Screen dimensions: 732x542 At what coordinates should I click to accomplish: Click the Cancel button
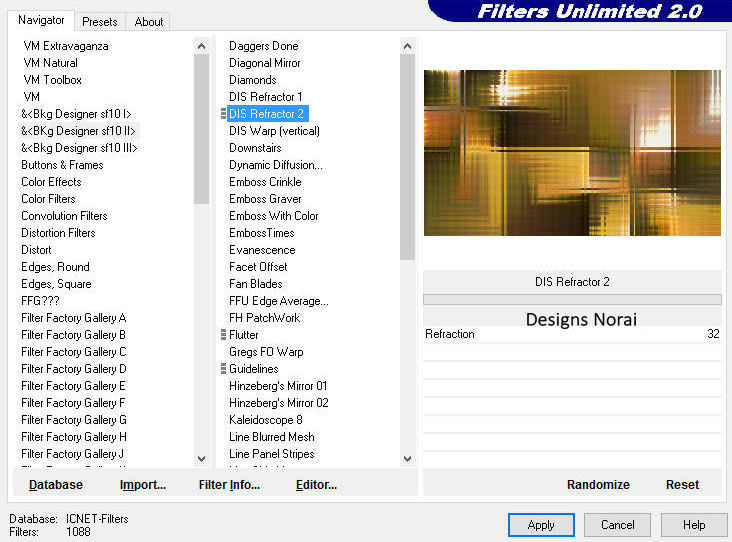tap(617, 524)
